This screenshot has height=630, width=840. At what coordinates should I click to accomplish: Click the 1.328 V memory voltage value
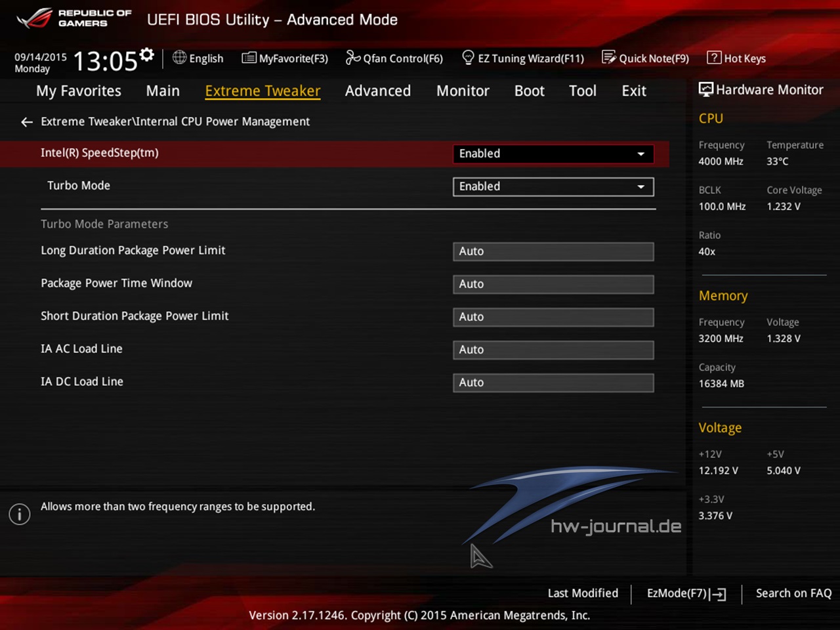click(x=784, y=339)
